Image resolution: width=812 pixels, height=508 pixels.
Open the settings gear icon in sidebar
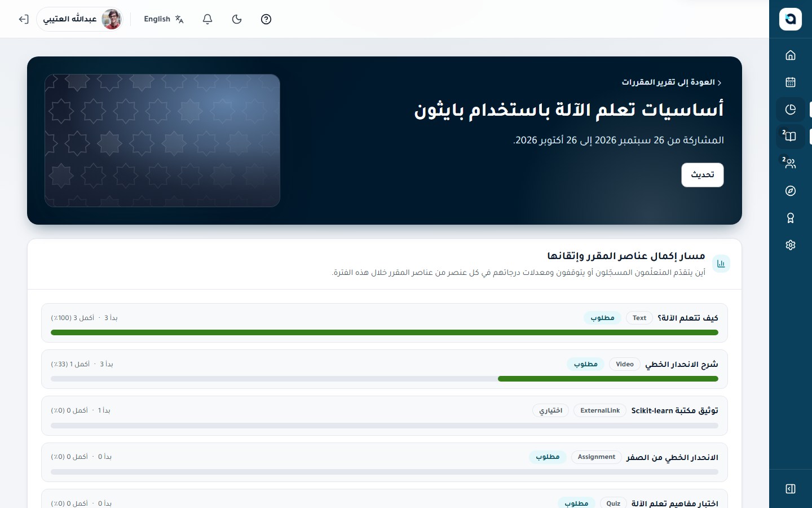point(791,245)
